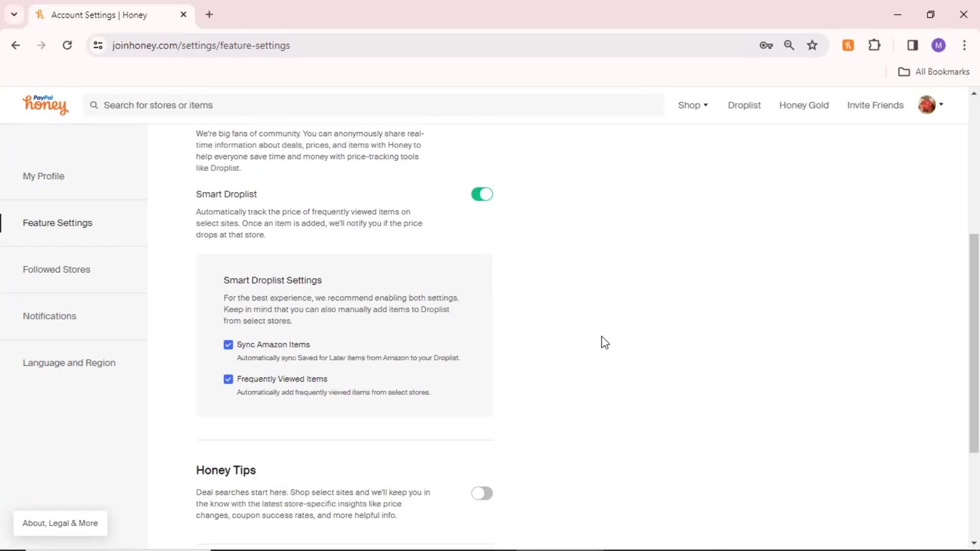Open a new browser tab
Screen dimensions: 980x551
coord(209,15)
